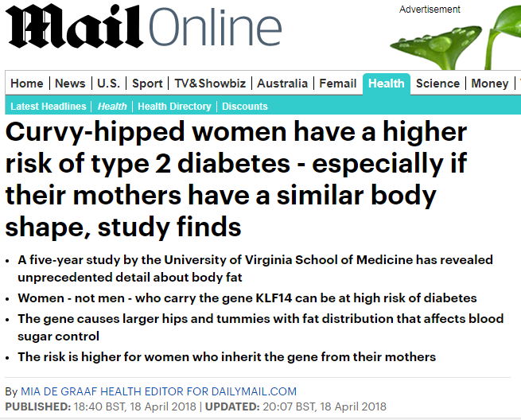521x420 pixels.
Task: Open Latest Headlines submenu link
Action: 49,107
